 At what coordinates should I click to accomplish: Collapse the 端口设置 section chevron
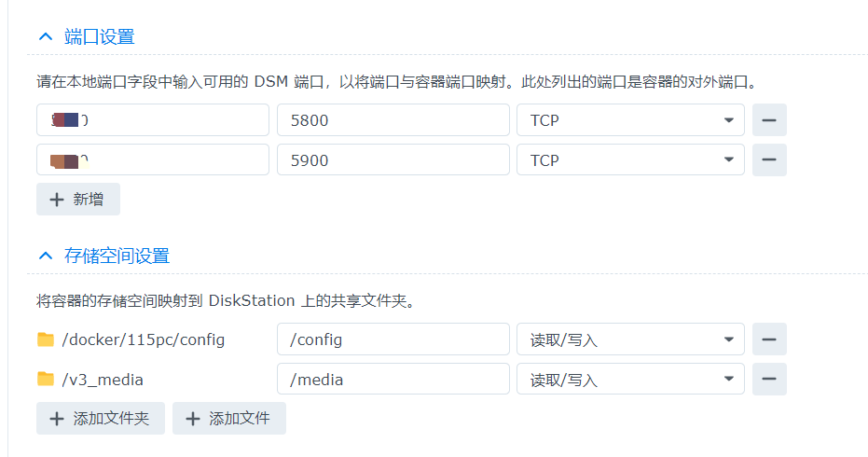click(46, 37)
